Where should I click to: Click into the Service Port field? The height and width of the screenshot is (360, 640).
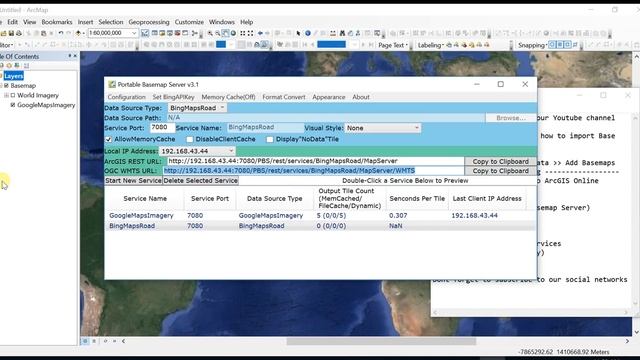click(x=162, y=128)
